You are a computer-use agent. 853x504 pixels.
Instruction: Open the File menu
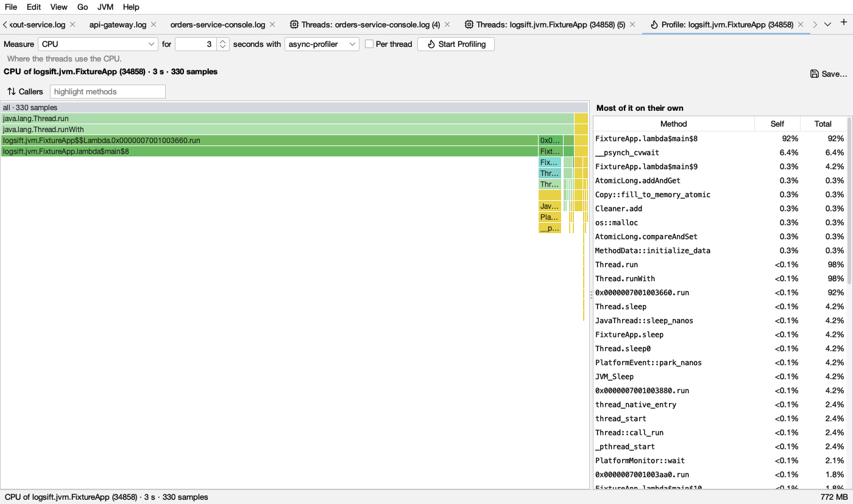tap(11, 7)
